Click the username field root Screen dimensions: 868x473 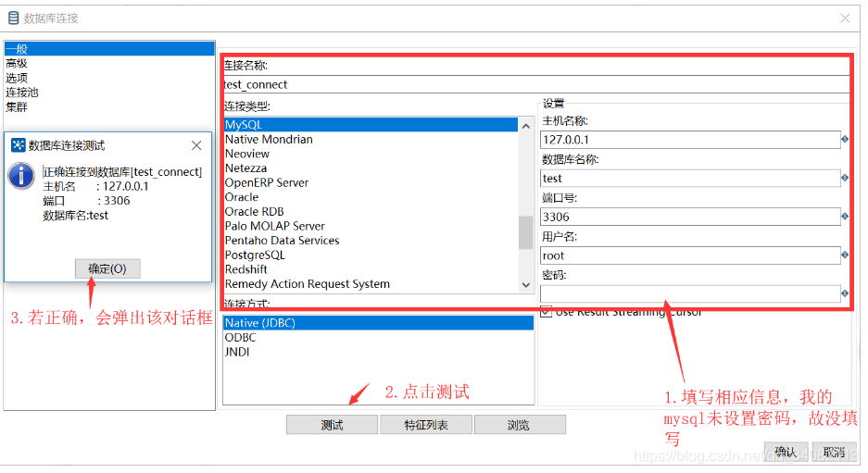click(690, 255)
